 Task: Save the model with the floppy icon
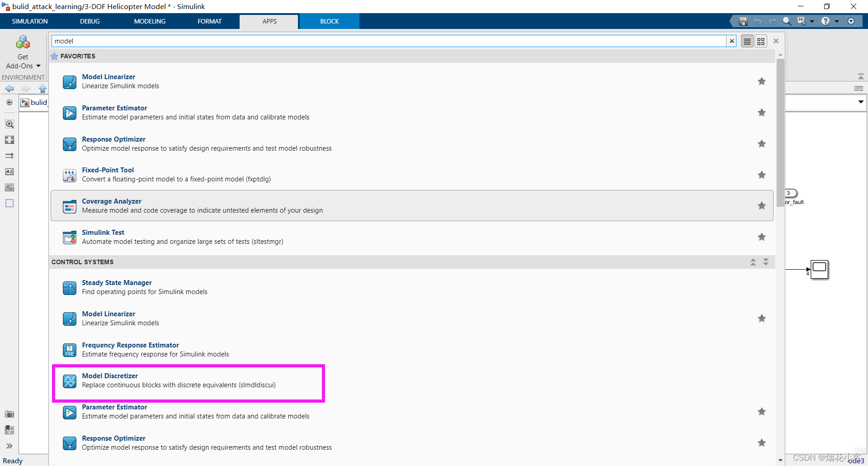(743, 21)
